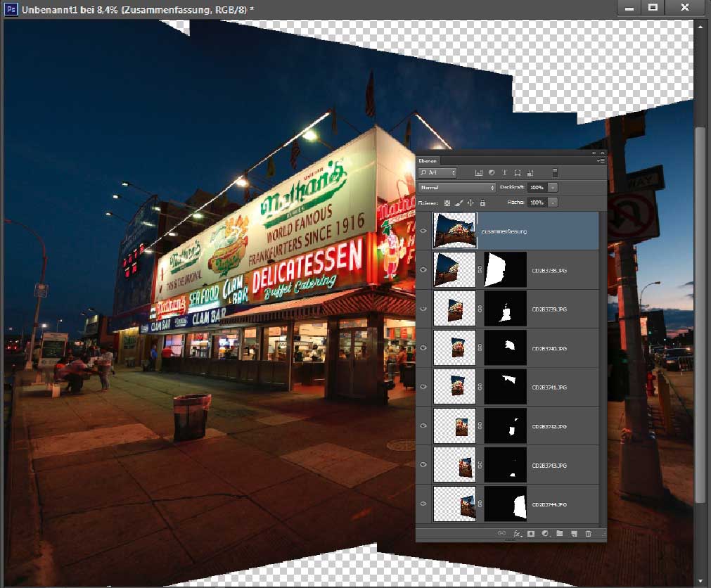The height and width of the screenshot is (588, 711).
Task: Open the Ebenen panel flyout menu
Action: [600, 161]
